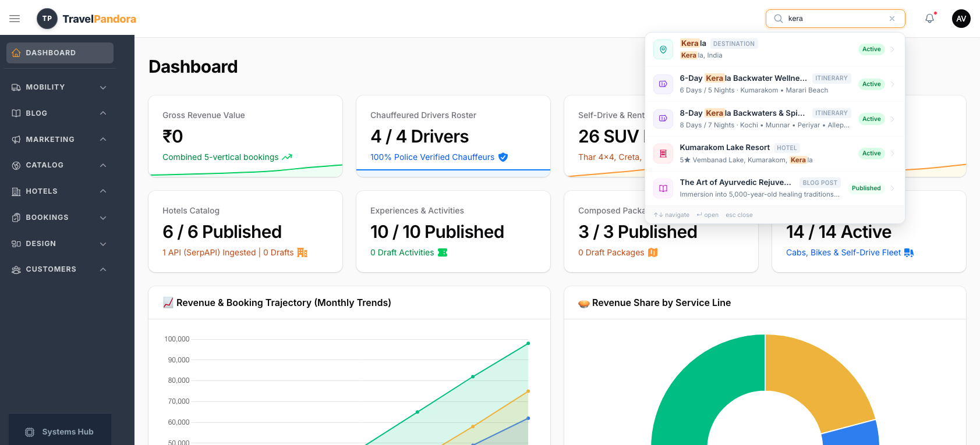Click the 6-Day Kerala itinerary icon

point(663,84)
